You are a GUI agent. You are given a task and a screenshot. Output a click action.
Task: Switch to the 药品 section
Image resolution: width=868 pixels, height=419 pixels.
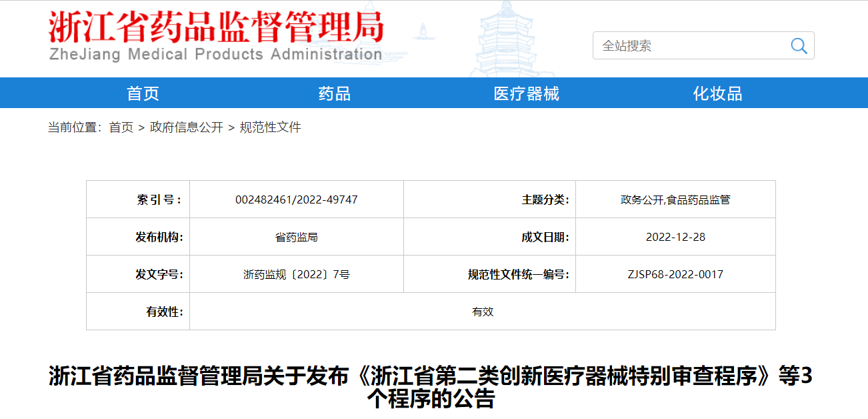pyautogui.click(x=334, y=93)
